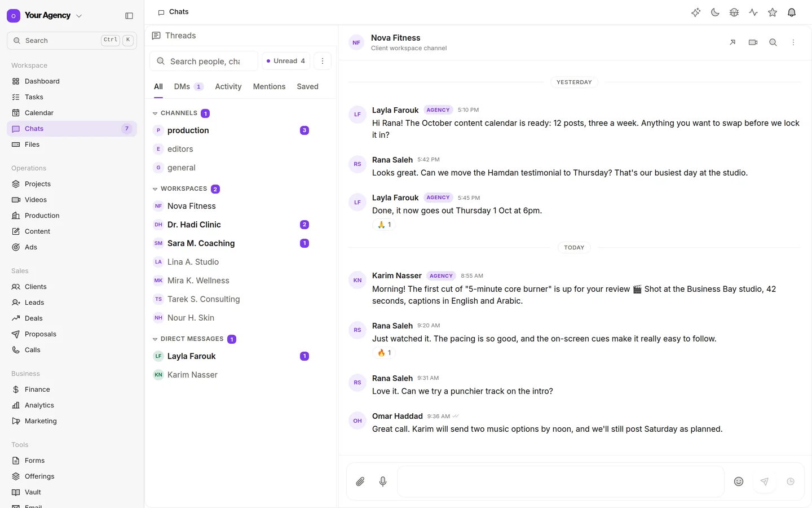The image size is (812, 508).
Task: Switch to the DMs tab
Action: (x=188, y=86)
